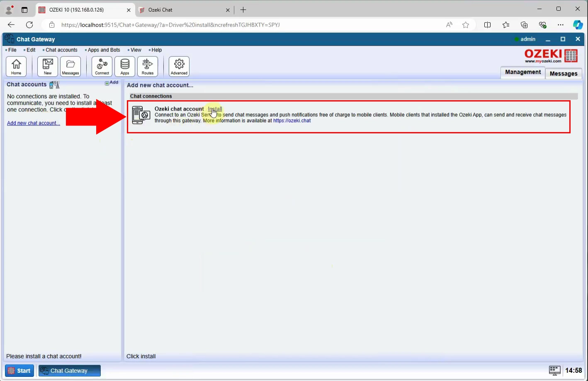Open browser settings and more menu
This screenshot has width=588, height=381.
coord(561,25)
